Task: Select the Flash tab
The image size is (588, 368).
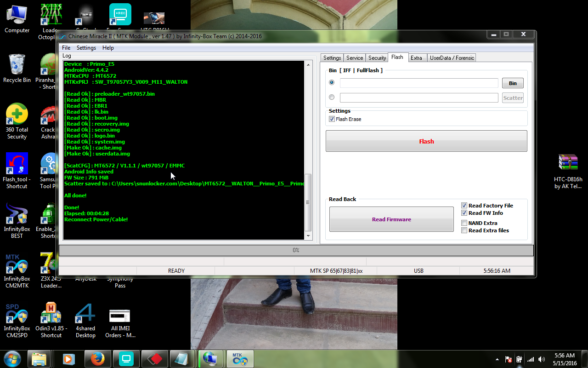Action: 397,57
